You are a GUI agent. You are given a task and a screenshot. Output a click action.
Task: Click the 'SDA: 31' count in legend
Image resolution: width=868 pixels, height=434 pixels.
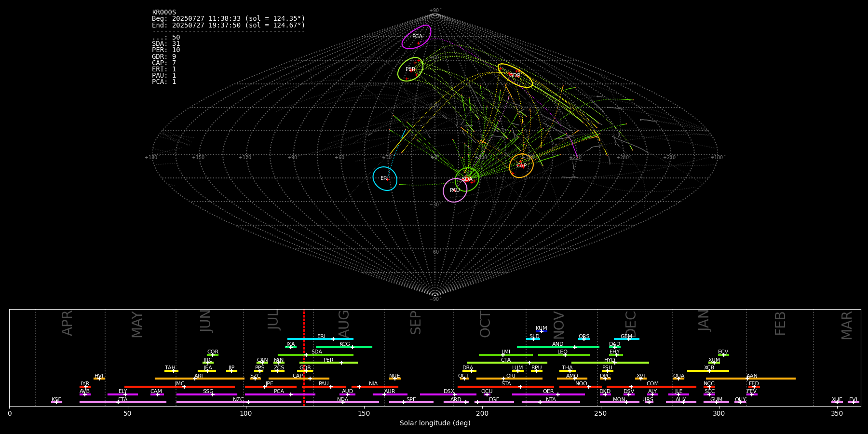click(166, 44)
